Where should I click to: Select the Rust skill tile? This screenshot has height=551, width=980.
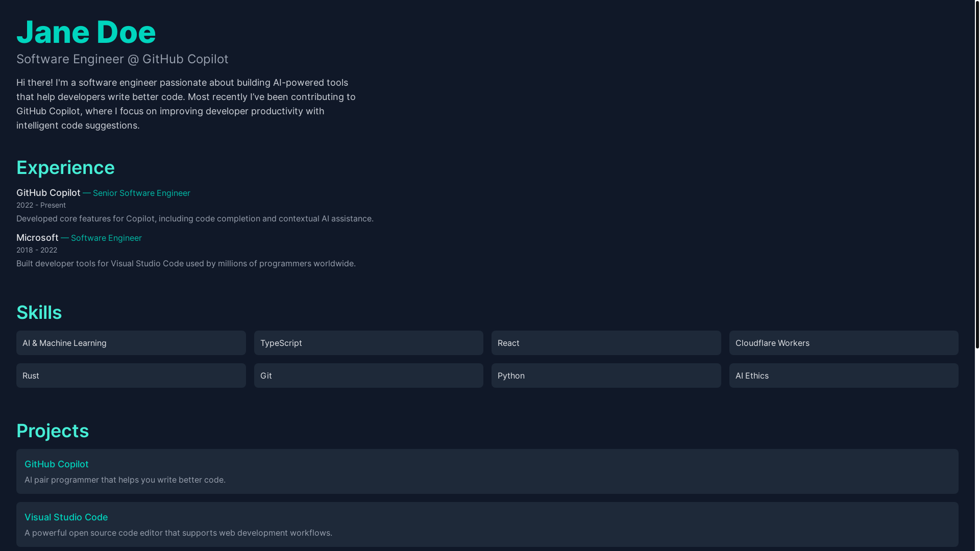(x=131, y=375)
